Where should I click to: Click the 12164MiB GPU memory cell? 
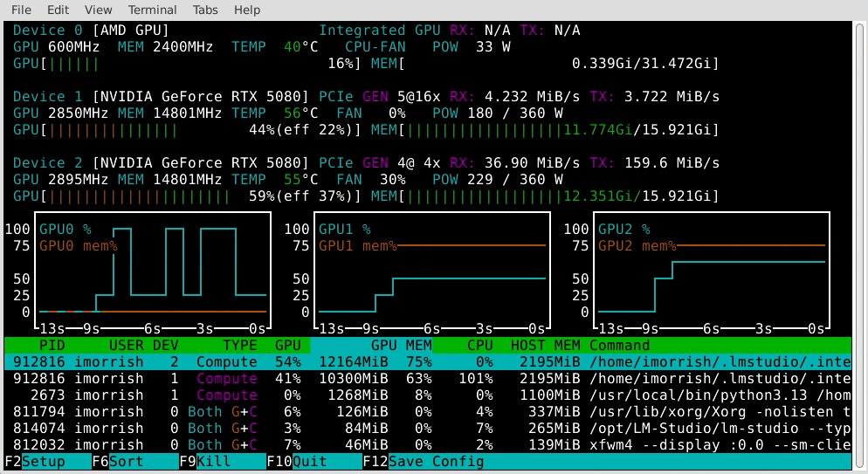click(353, 361)
